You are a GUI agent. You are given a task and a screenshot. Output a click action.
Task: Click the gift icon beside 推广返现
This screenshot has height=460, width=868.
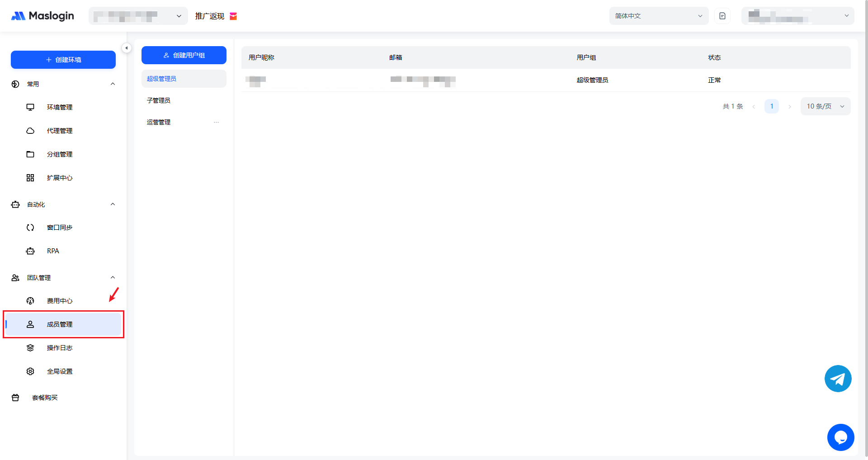[x=233, y=16]
